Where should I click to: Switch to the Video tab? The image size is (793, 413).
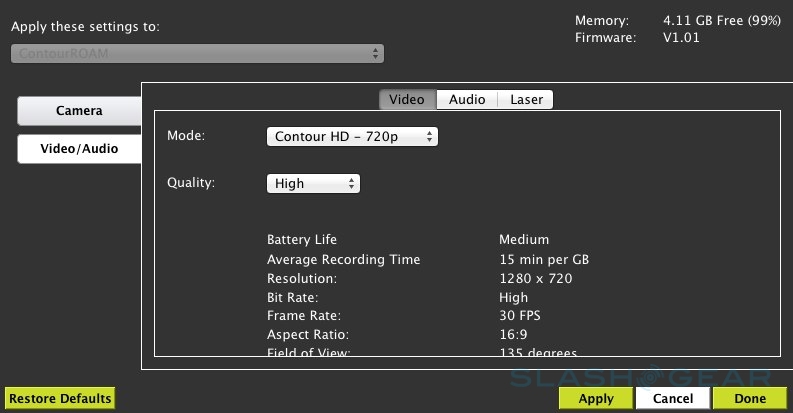coord(407,99)
